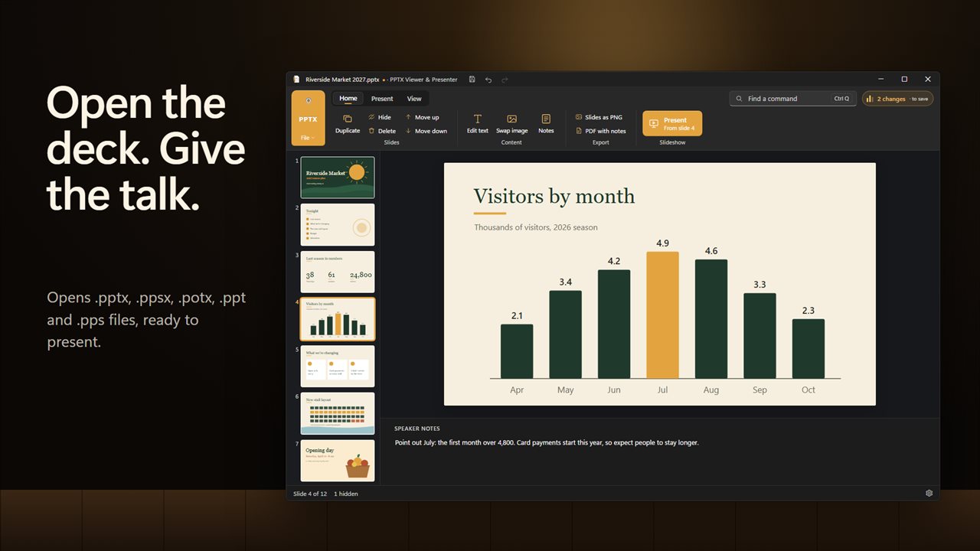This screenshot has width=980, height=551.
Task: Switch to the View tab
Action: click(x=414, y=98)
